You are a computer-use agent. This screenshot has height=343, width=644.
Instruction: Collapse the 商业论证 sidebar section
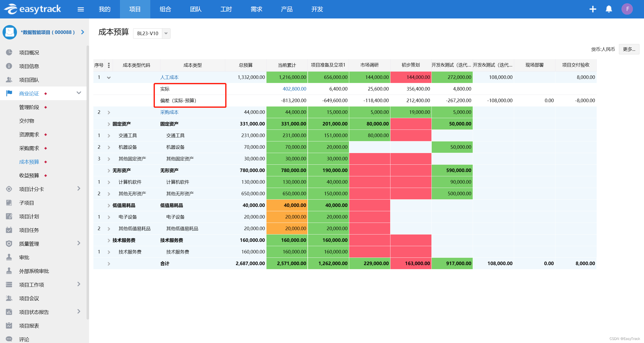coord(79,93)
